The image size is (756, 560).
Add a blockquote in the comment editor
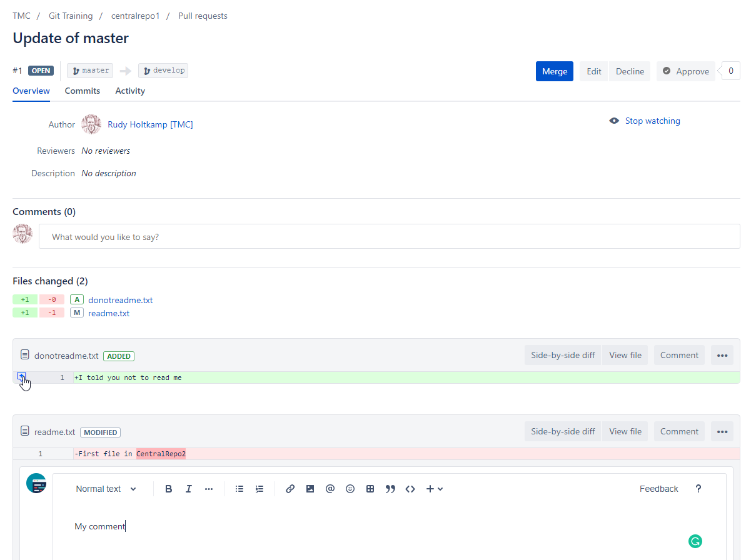tap(390, 489)
